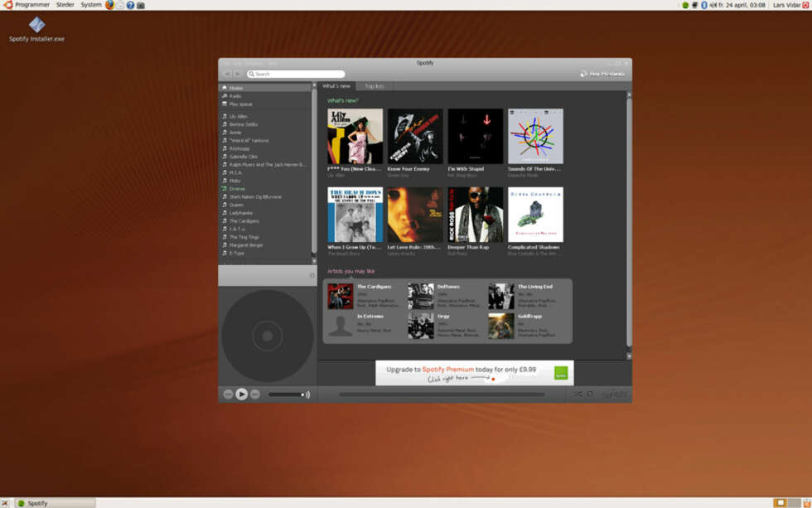Click the next track button
The width and height of the screenshot is (812, 508).
tap(255, 394)
